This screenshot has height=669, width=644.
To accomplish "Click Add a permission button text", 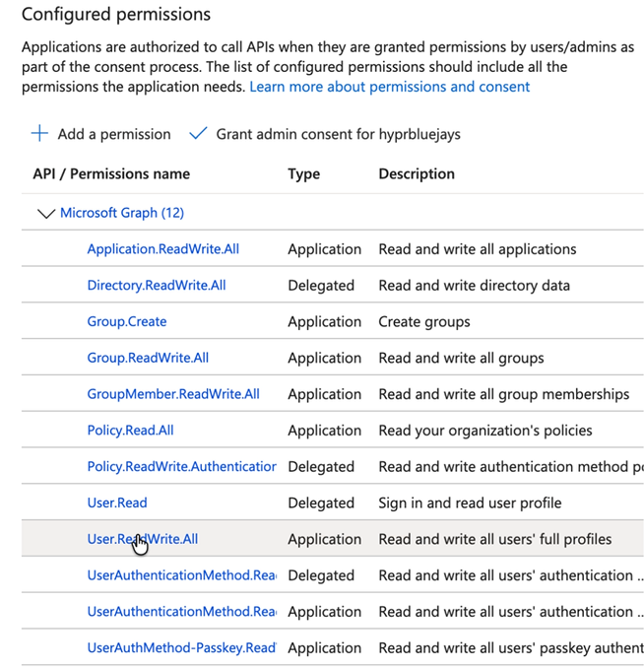I will tap(113, 134).
